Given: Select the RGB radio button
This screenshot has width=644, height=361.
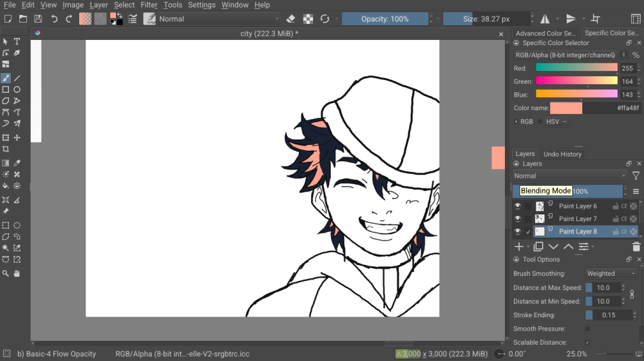Looking at the screenshot, I should click(516, 122).
